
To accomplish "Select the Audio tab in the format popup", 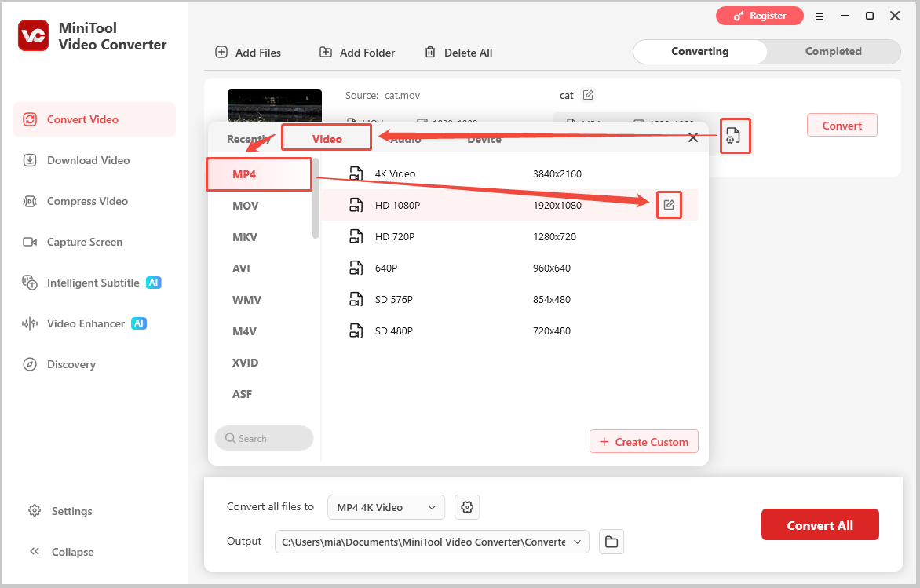I will (406, 139).
